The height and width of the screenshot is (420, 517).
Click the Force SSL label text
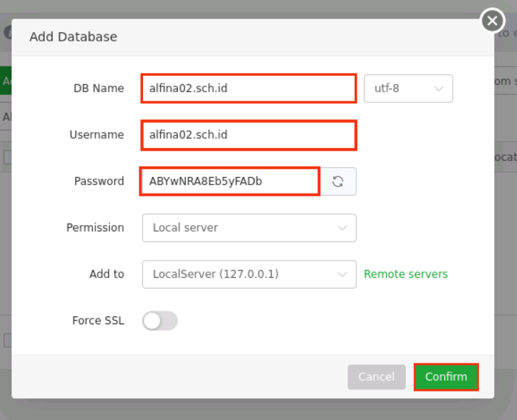(x=98, y=321)
